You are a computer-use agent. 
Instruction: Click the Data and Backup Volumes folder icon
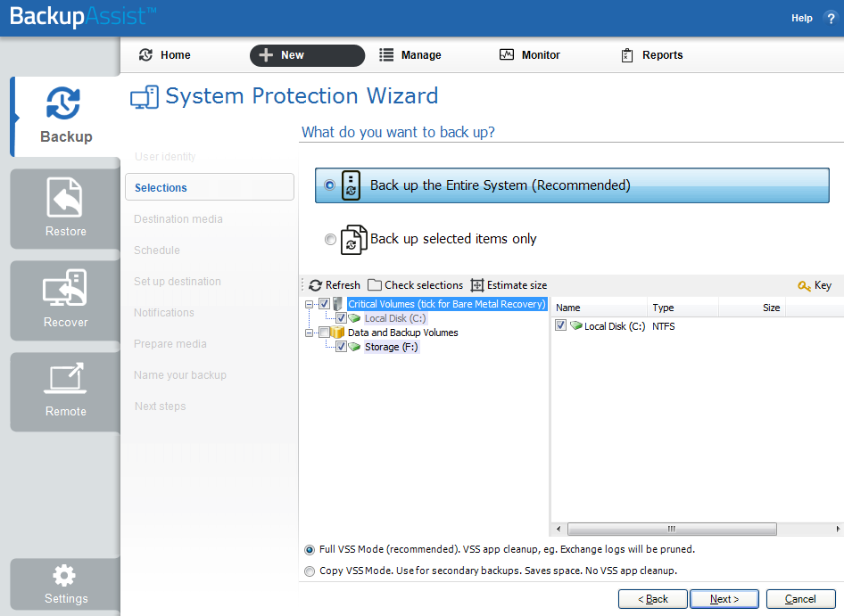tap(337, 333)
